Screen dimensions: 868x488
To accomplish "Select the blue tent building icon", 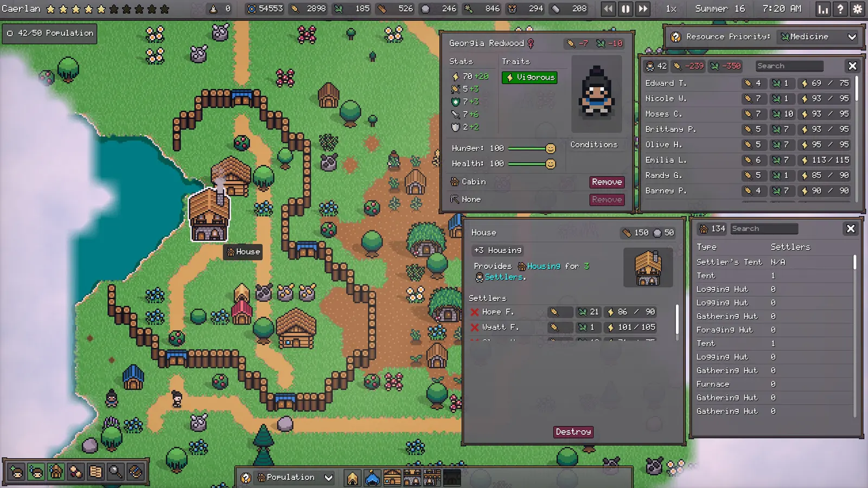I will coord(372,478).
